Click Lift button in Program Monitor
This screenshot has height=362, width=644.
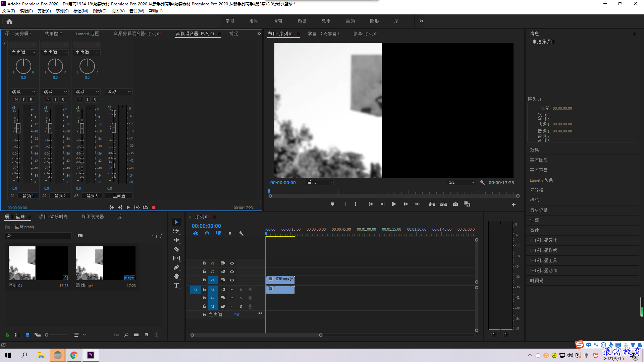[432, 204]
